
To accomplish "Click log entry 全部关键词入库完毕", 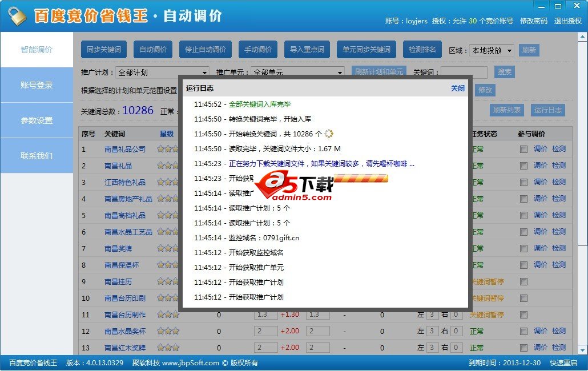I will coord(260,104).
